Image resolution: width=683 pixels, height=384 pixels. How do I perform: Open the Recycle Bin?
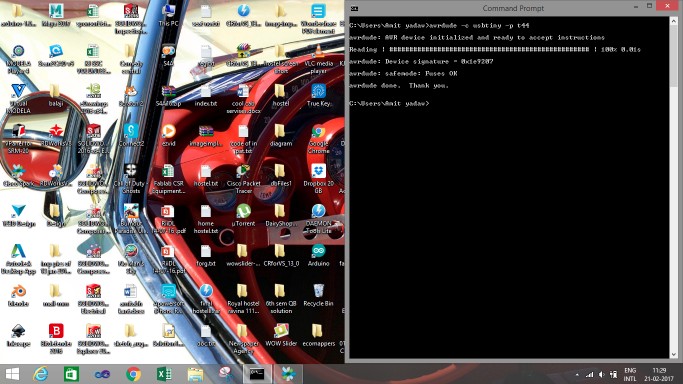tap(318, 296)
